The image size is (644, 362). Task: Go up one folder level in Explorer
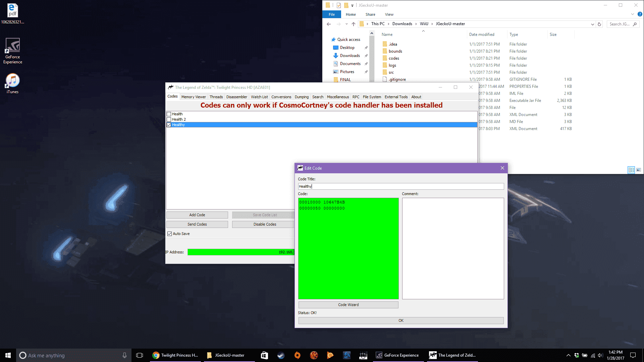click(354, 24)
